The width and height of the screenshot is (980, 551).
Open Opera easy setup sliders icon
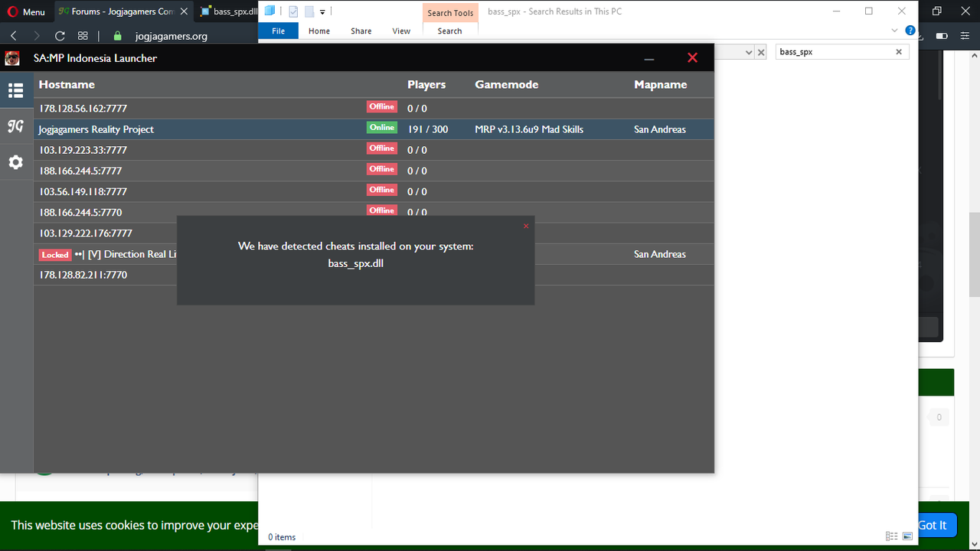(x=965, y=36)
